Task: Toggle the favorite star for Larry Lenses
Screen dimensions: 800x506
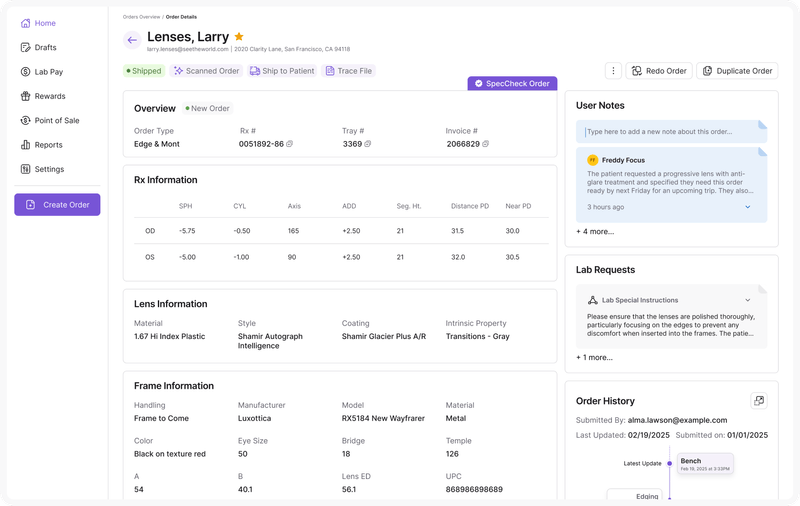Action: coord(239,37)
